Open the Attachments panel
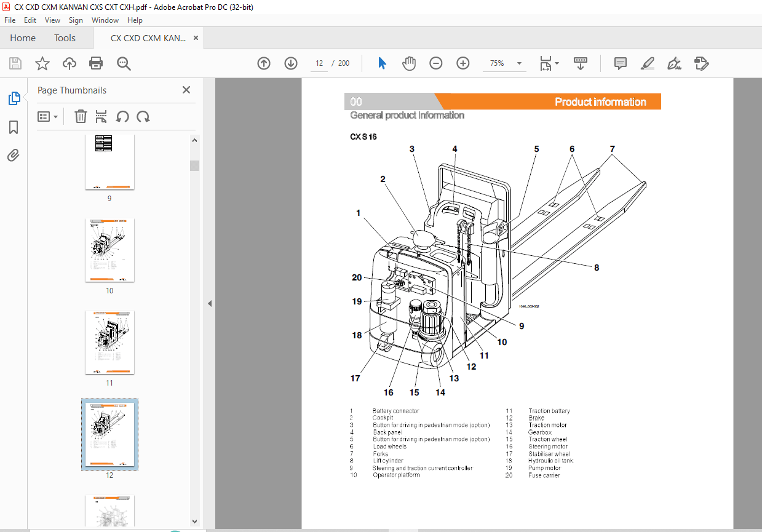 (14, 155)
